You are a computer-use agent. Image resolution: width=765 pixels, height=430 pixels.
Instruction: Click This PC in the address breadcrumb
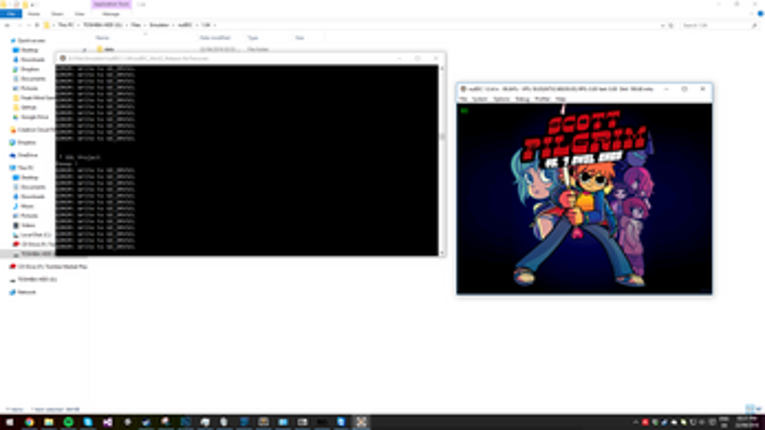(66, 25)
